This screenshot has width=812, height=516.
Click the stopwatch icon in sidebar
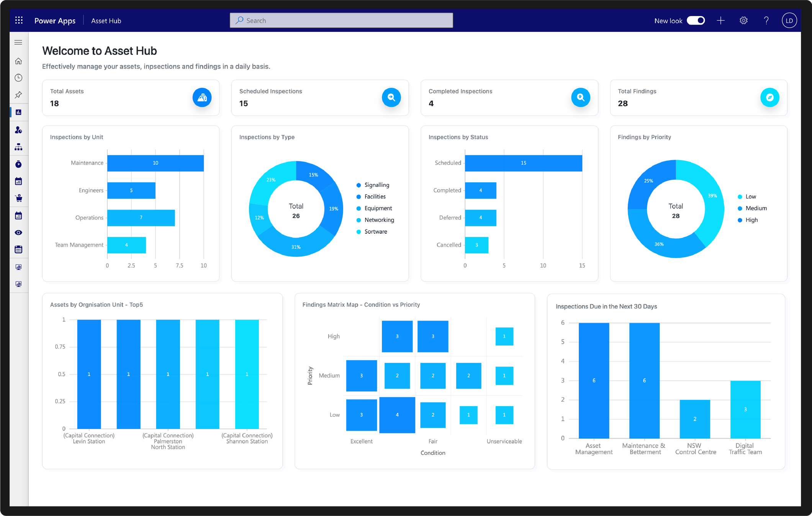[18, 164]
